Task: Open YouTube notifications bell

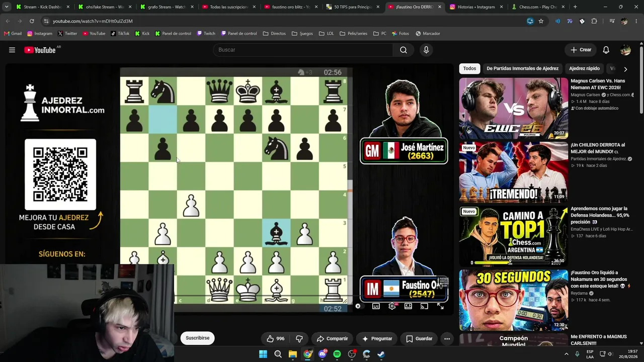Action: (x=606, y=50)
